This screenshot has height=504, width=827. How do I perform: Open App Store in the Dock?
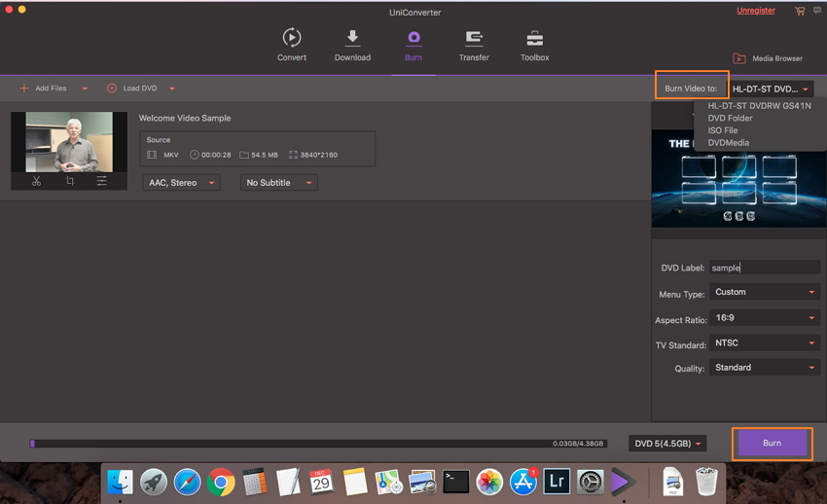point(523,482)
